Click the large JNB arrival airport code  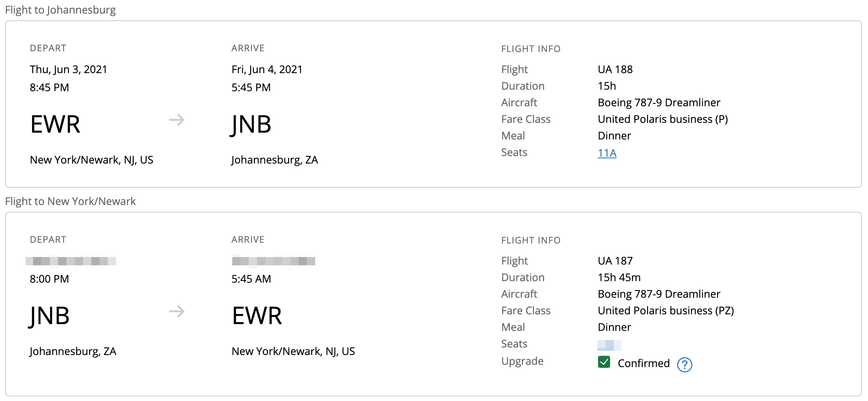coord(251,124)
